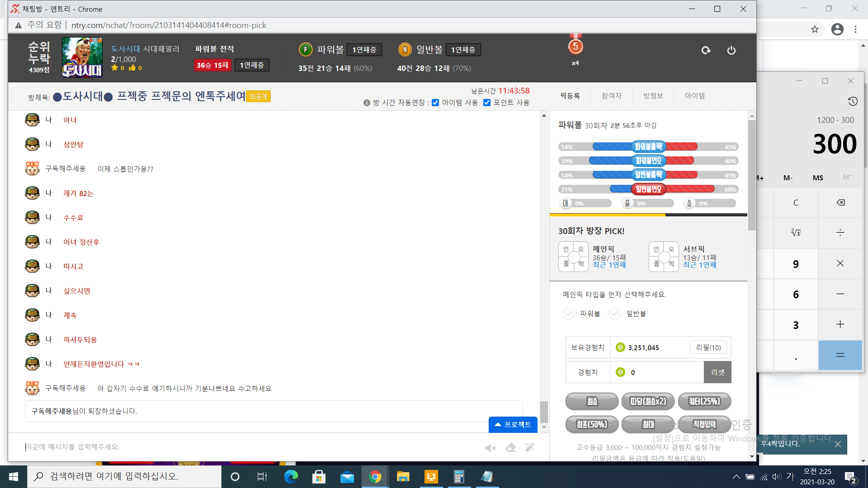The image size is (868, 488).
Task: Click 쿼터(25%) button
Action: point(704,401)
